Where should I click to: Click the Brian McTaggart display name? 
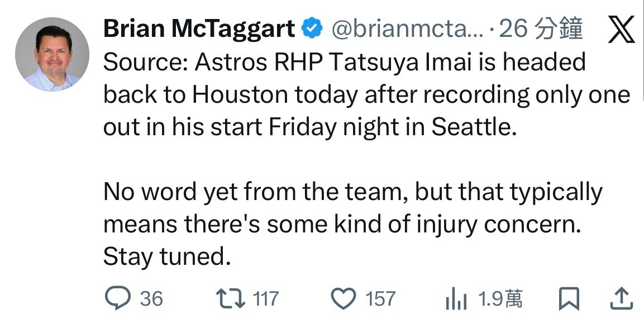point(199,29)
